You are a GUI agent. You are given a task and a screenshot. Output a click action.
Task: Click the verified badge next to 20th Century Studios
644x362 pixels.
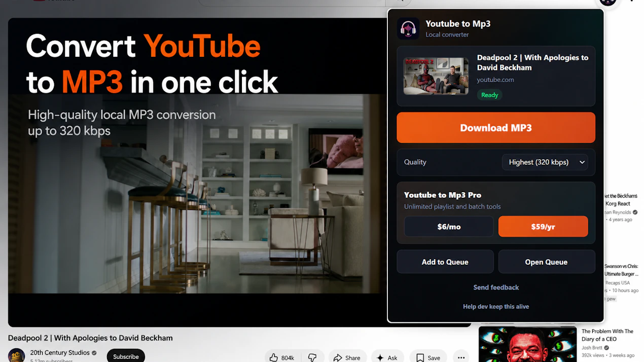[94, 352]
